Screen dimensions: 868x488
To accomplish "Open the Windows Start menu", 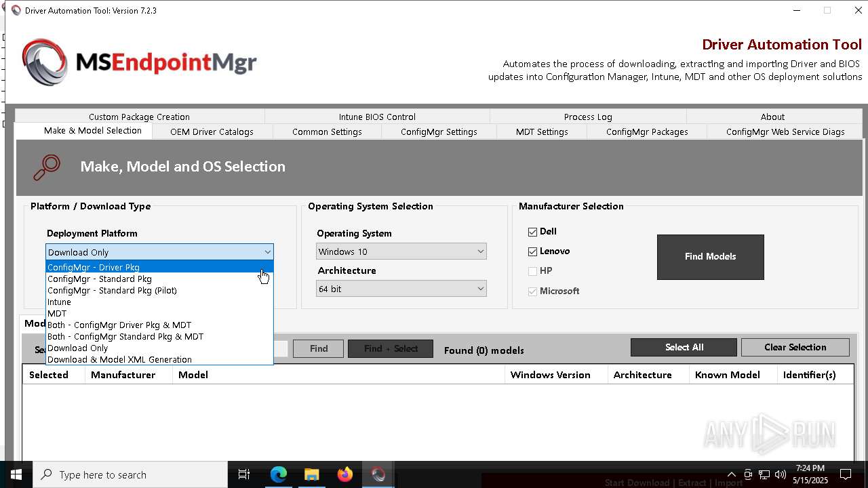I will pyautogui.click(x=16, y=474).
